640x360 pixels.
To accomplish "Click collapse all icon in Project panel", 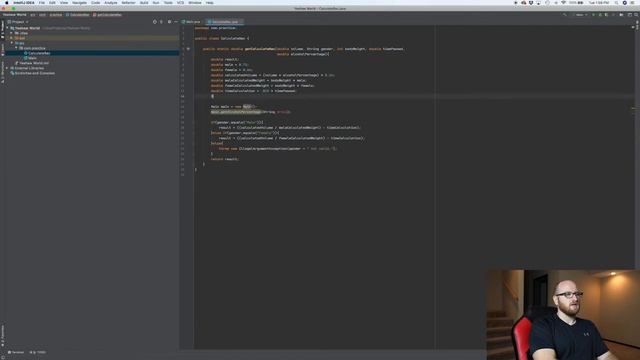I will click(x=162, y=22).
